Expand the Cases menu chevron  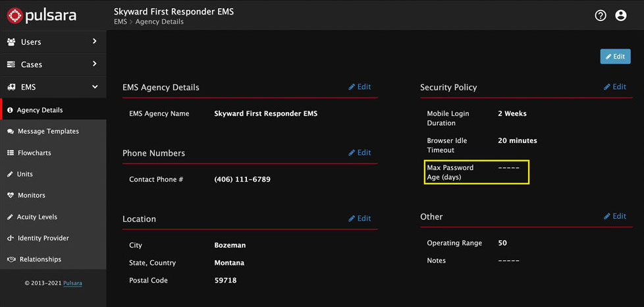[x=94, y=64]
